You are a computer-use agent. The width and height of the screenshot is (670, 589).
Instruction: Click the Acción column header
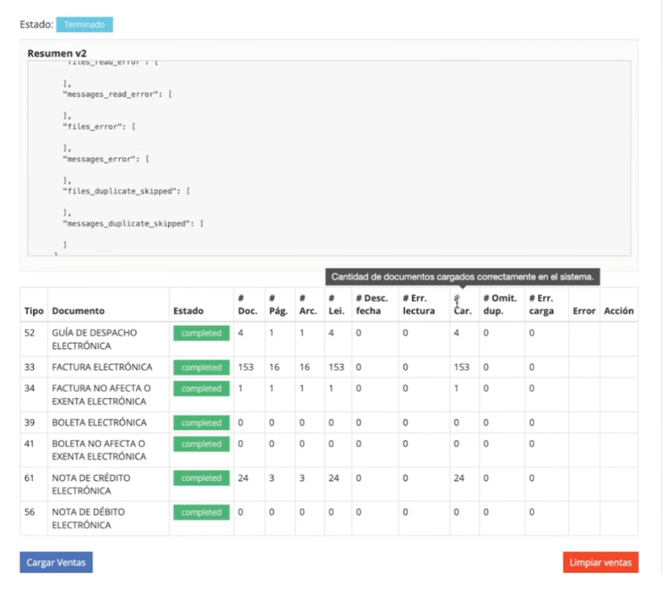click(x=619, y=311)
